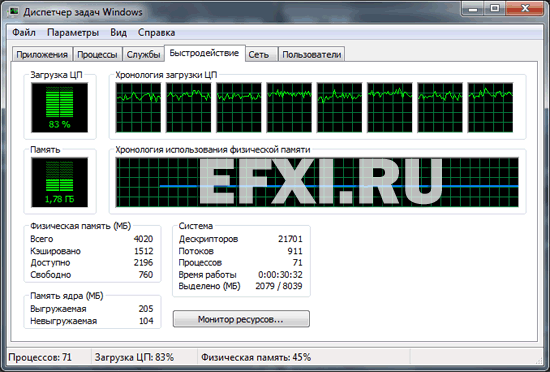Maximize the Task Manager window
The image size is (550, 372).
coord(495,8)
